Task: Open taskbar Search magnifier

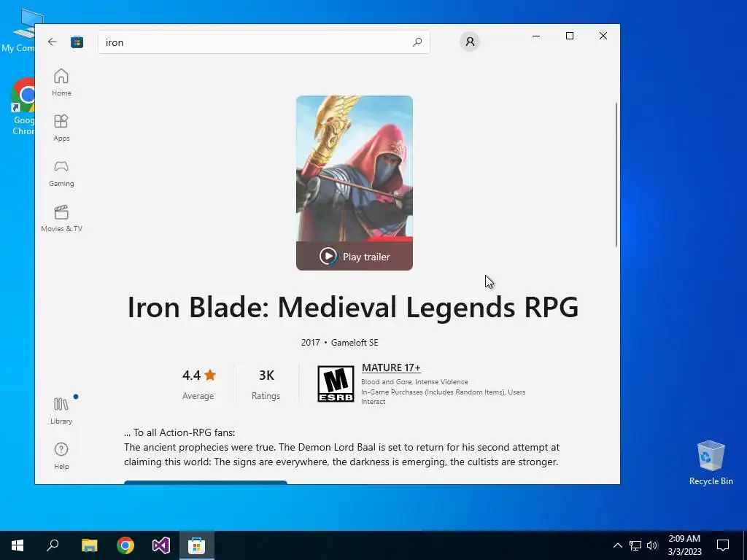Action: (x=53, y=545)
